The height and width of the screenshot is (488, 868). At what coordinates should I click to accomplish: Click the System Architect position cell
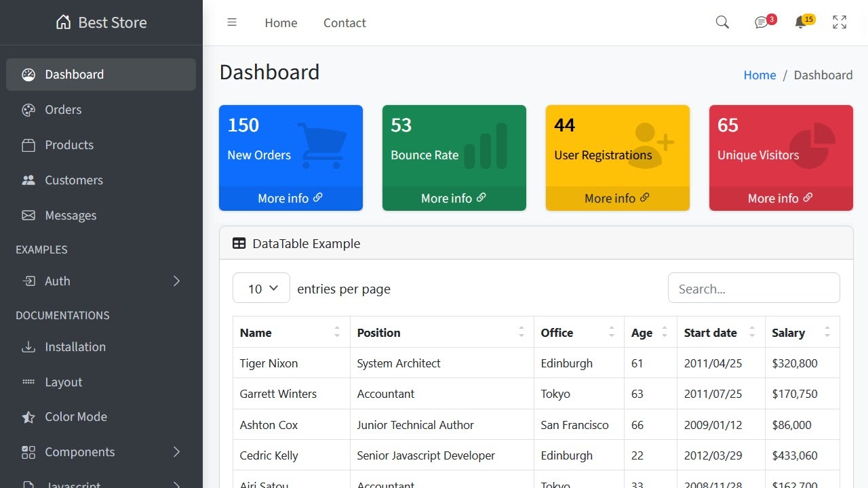point(442,363)
